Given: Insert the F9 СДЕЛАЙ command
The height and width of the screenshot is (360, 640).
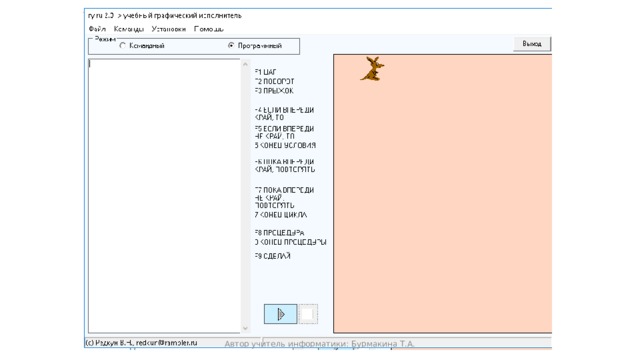Looking at the screenshot, I should (x=272, y=256).
